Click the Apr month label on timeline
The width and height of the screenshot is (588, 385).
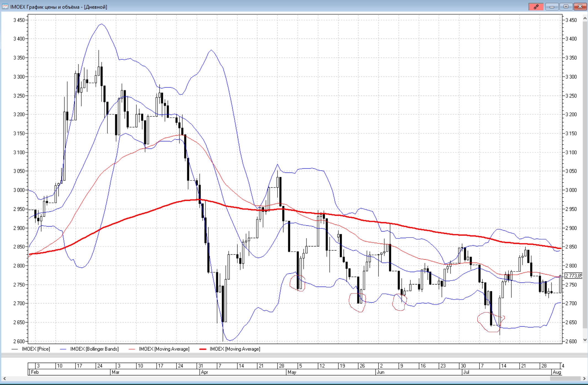(x=204, y=372)
